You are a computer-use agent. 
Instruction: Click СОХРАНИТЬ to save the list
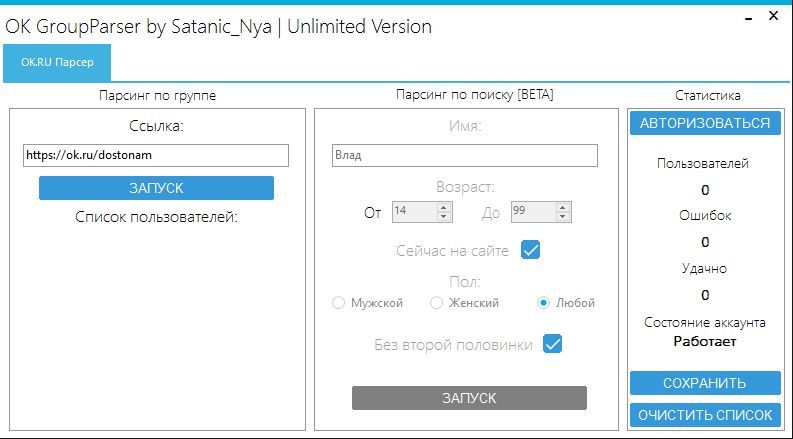(705, 383)
